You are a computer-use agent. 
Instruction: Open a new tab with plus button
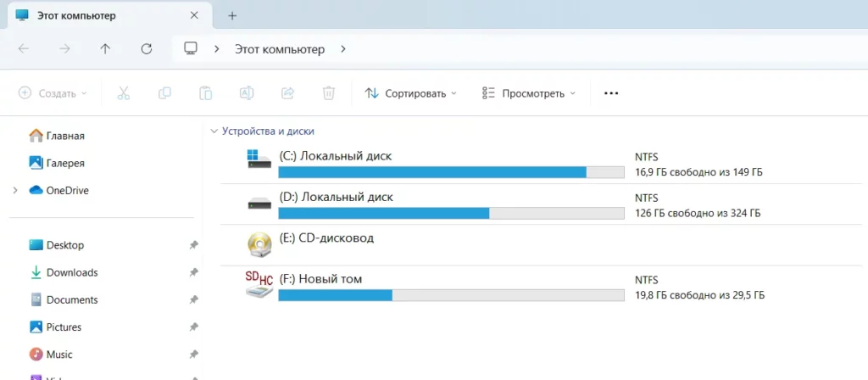232,15
